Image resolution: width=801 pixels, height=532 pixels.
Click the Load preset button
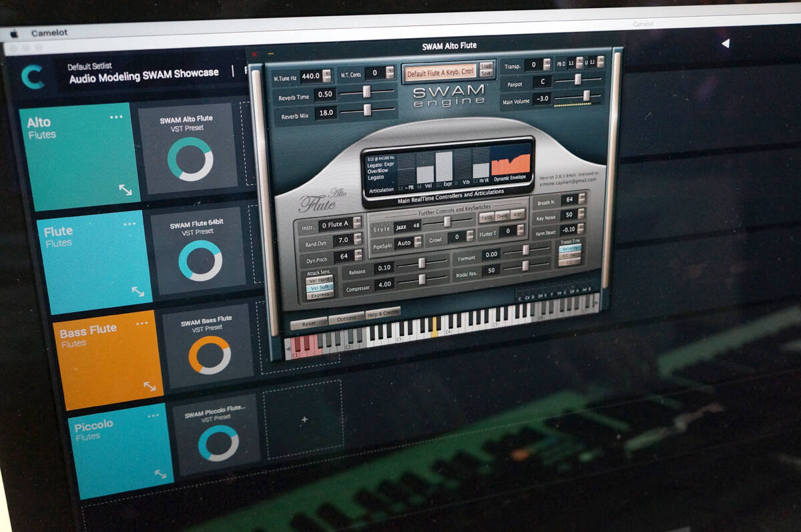[487, 66]
